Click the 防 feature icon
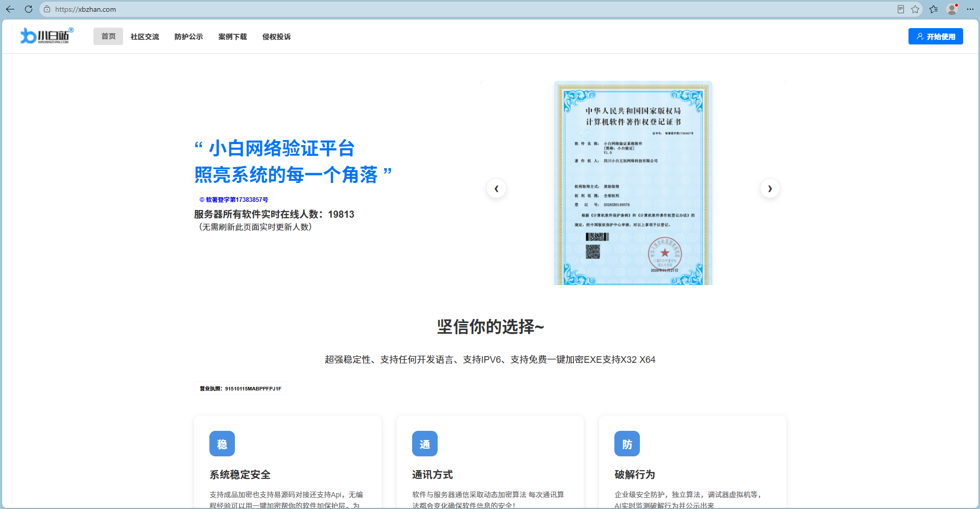 (627, 444)
